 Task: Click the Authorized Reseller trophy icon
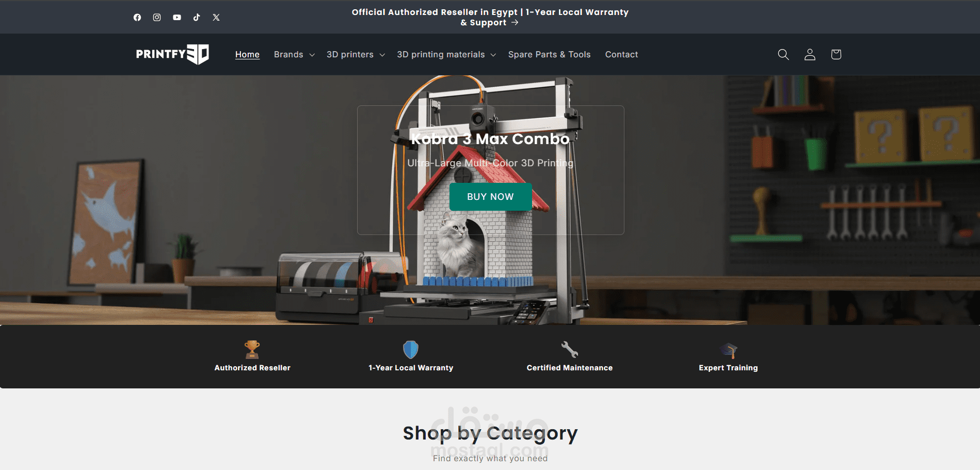tap(252, 350)
